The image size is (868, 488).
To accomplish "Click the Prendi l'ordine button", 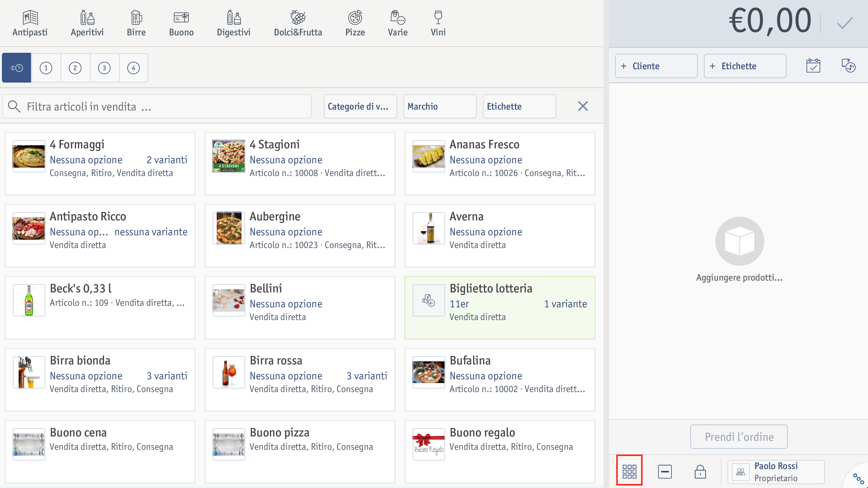I will tap(739, 437).
